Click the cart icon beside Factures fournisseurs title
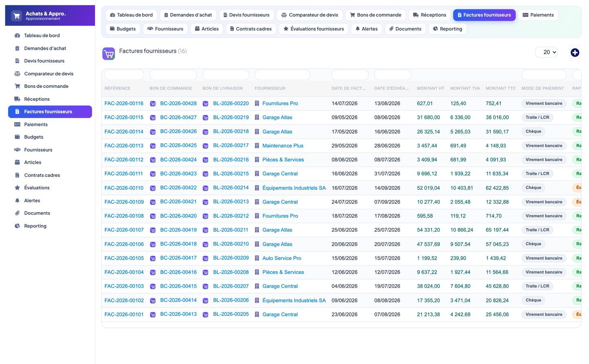This screenshot has width=589, height=364. (x=109, y=54)
